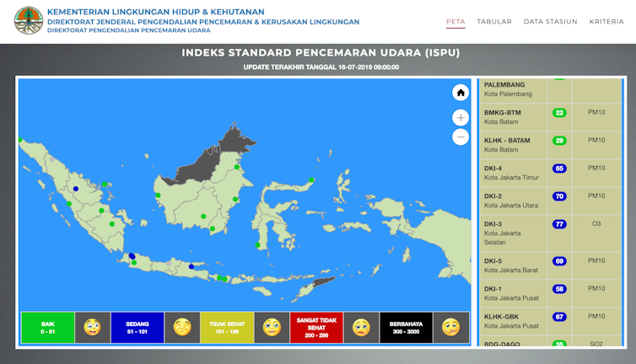636x364 pixels.
Task: Zoom out on the map
Action: 460,137
